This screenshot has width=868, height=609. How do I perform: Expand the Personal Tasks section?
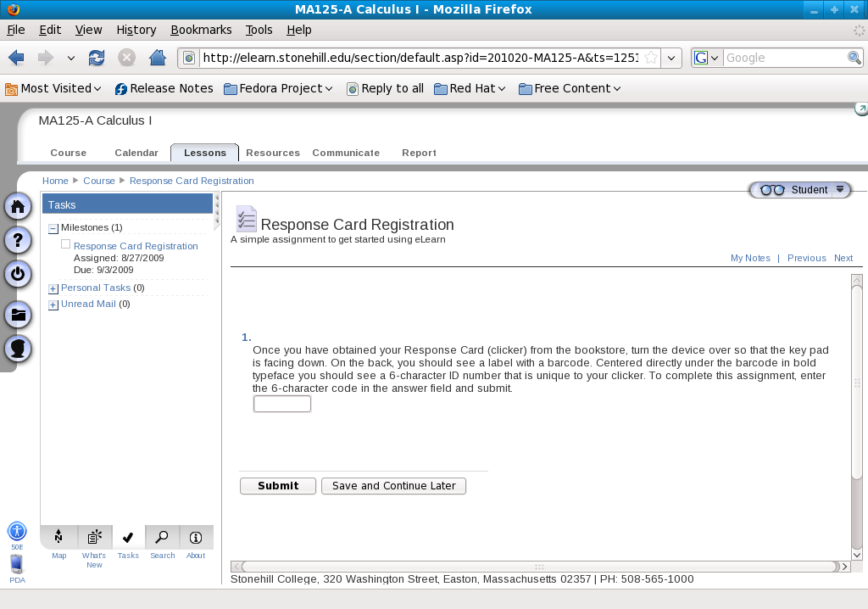click(53, 289)
